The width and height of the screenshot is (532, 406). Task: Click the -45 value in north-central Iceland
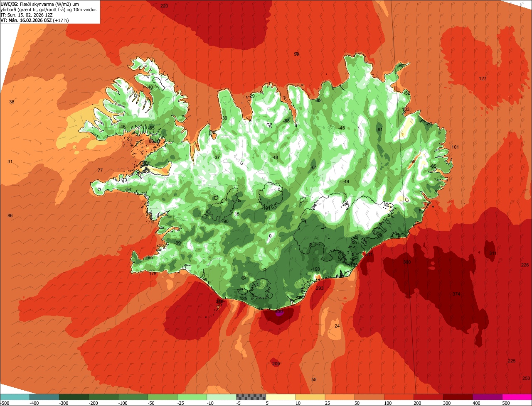click(342, 128)
